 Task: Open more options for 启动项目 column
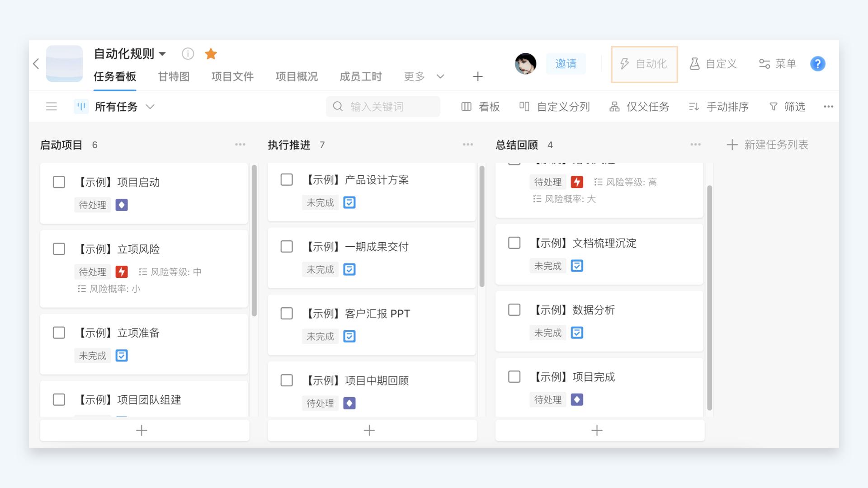240,145
